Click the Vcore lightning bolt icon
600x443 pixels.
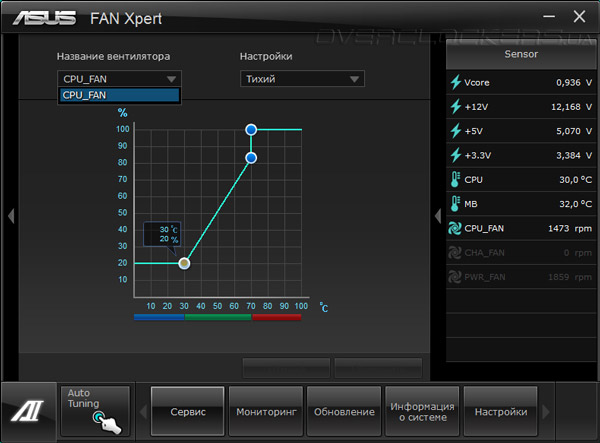[455, 82]
